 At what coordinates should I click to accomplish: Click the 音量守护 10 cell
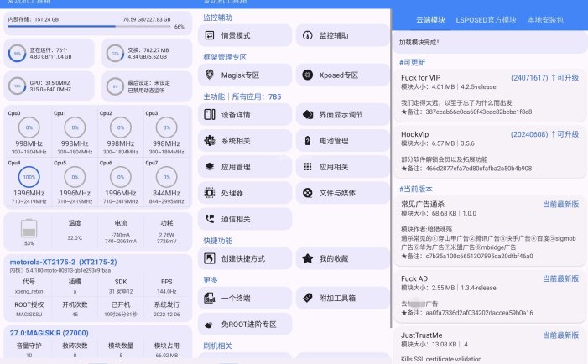(29, 350)
